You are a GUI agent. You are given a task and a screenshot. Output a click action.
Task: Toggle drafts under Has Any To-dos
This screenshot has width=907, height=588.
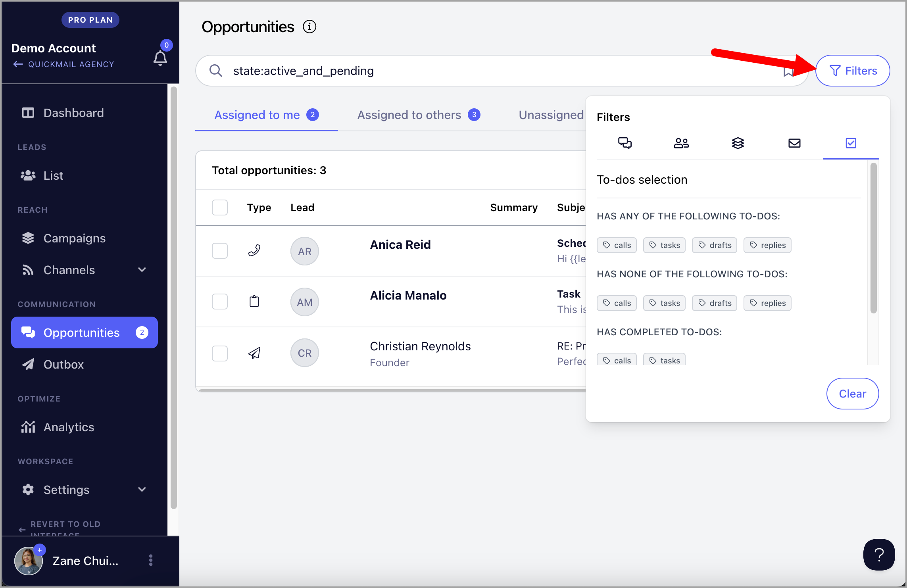715,245
